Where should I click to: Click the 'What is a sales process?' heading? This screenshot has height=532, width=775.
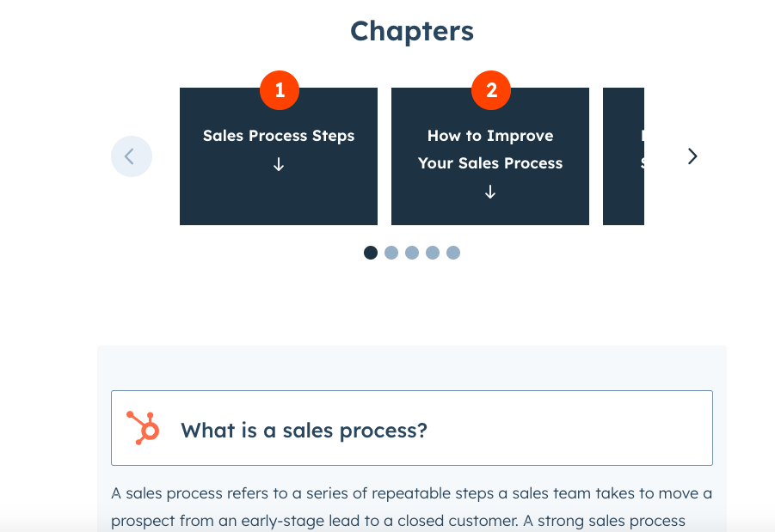(304, 430)
